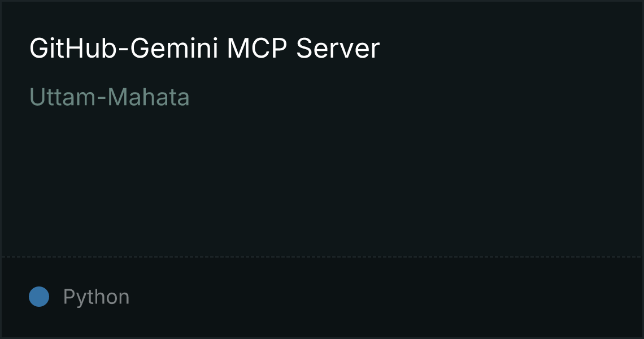Select the Python language label
644x339 pixels.
click(x=96, y=297)
